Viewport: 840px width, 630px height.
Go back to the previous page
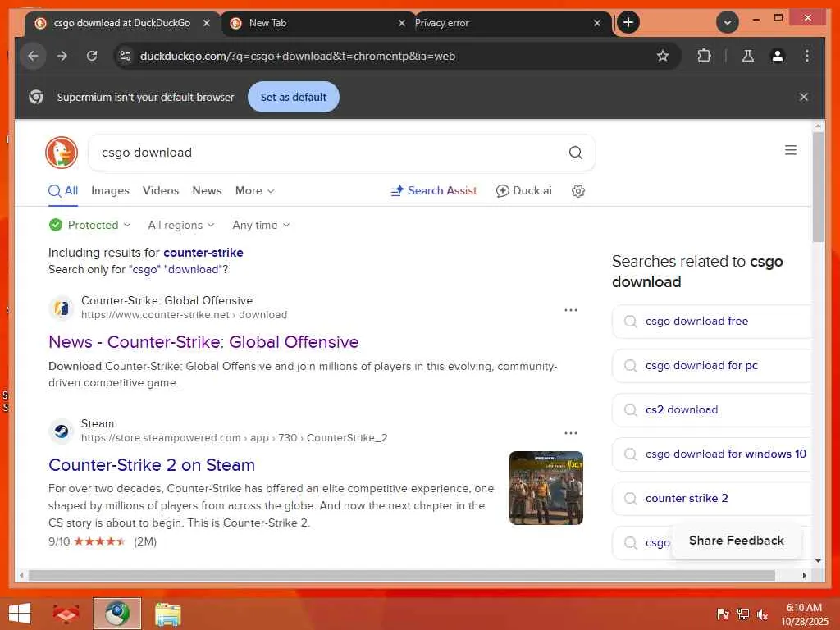point(33,56)
